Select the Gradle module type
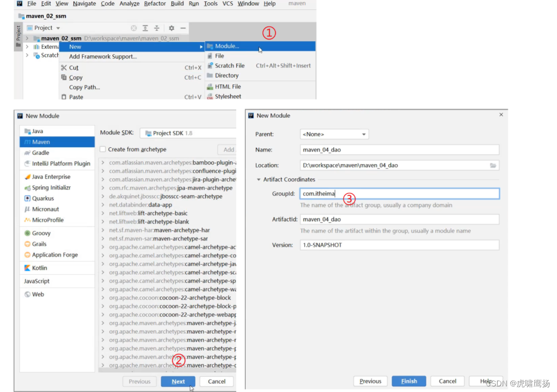 pos(57,152)
